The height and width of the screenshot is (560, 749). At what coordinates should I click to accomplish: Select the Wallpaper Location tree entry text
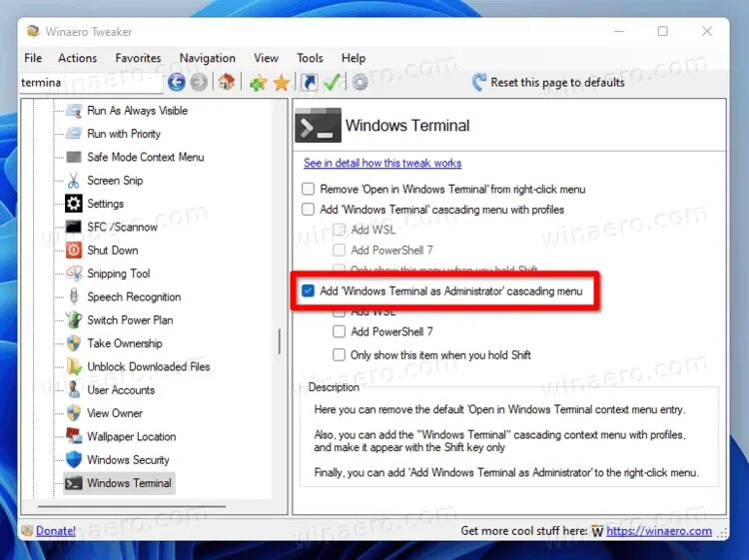[x=132, y=436]
